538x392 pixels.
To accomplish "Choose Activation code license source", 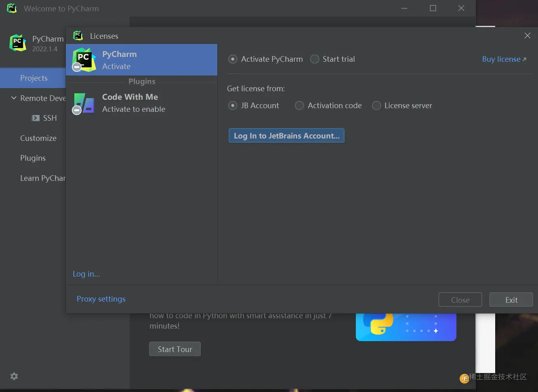I will [x=299, y=106].
